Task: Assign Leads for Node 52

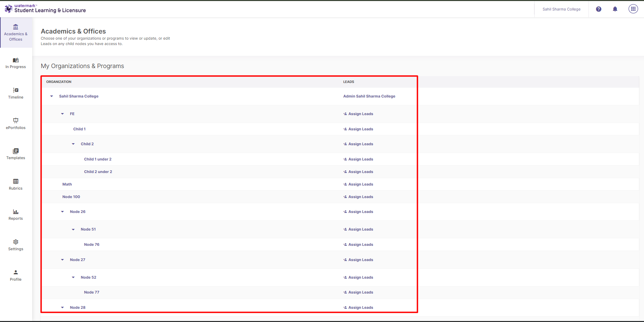Action: pos(358,277)
